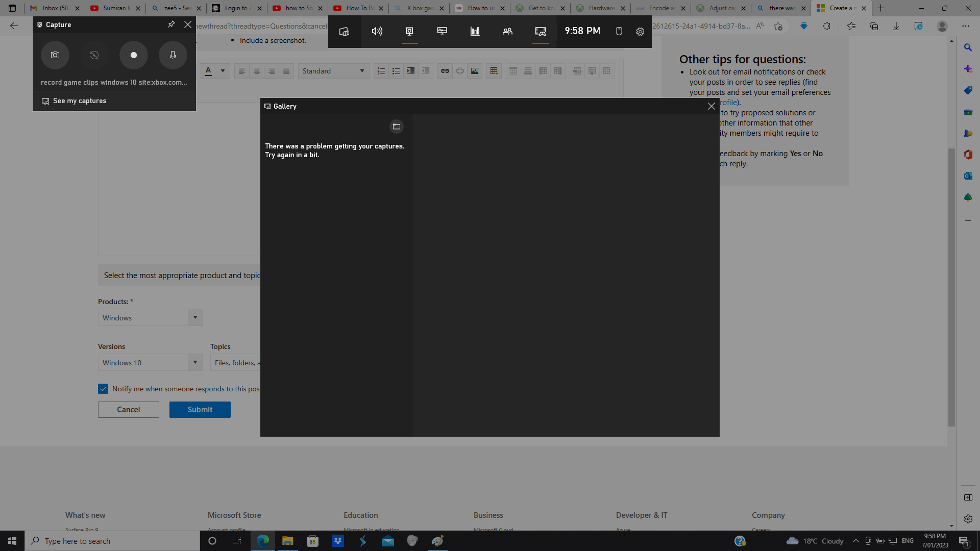This screenshot has width=980, height=551.
Task: Open Game Bar settings gear
Action: 640,31
